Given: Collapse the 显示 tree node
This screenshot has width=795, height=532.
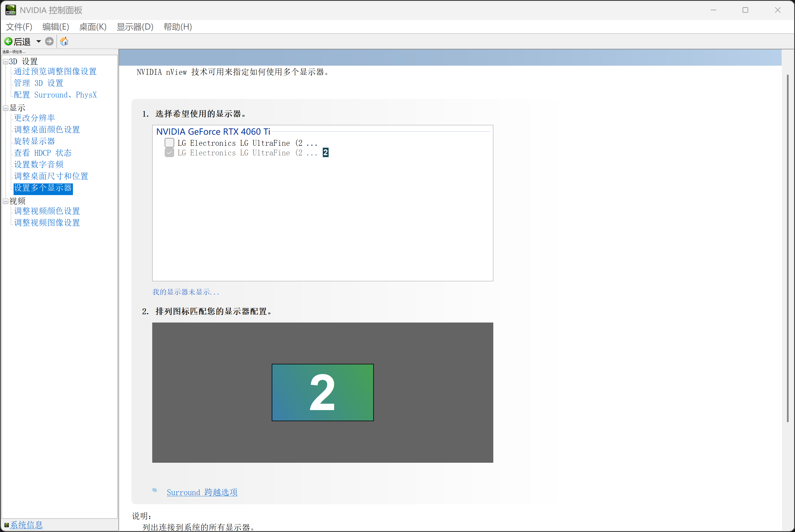Looking at the screenshot, I should point(6,108).
